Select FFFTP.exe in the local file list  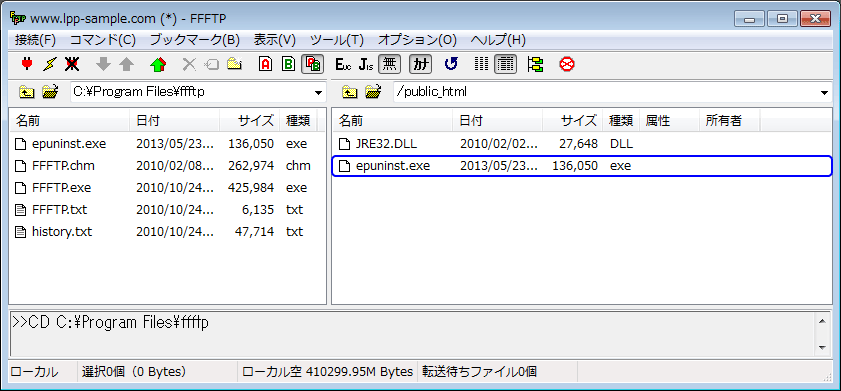click(61, 188)
